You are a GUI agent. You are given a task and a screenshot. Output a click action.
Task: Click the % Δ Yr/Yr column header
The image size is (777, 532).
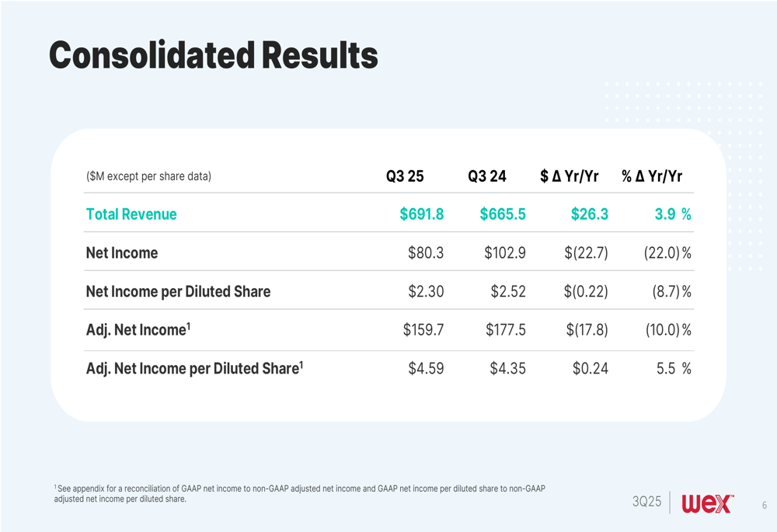point(652,176)
